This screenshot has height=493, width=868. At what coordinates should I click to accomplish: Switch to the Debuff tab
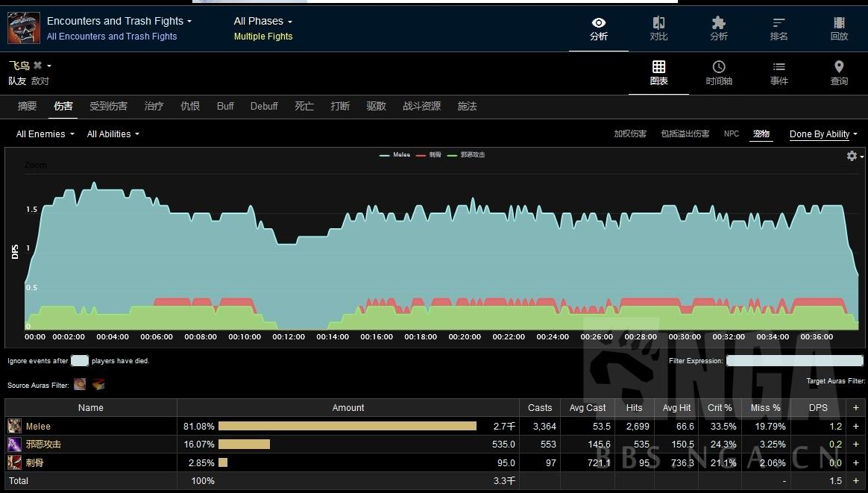264,107
